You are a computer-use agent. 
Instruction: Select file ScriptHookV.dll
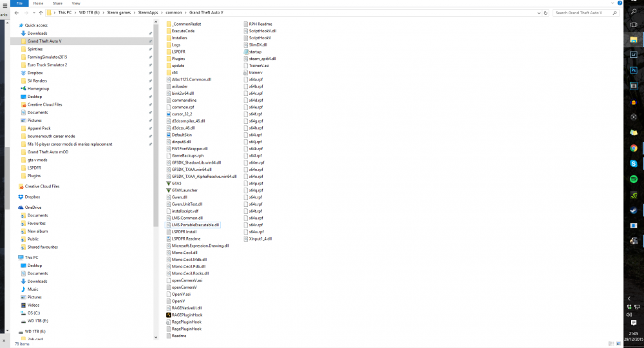[x=262, y=31]
